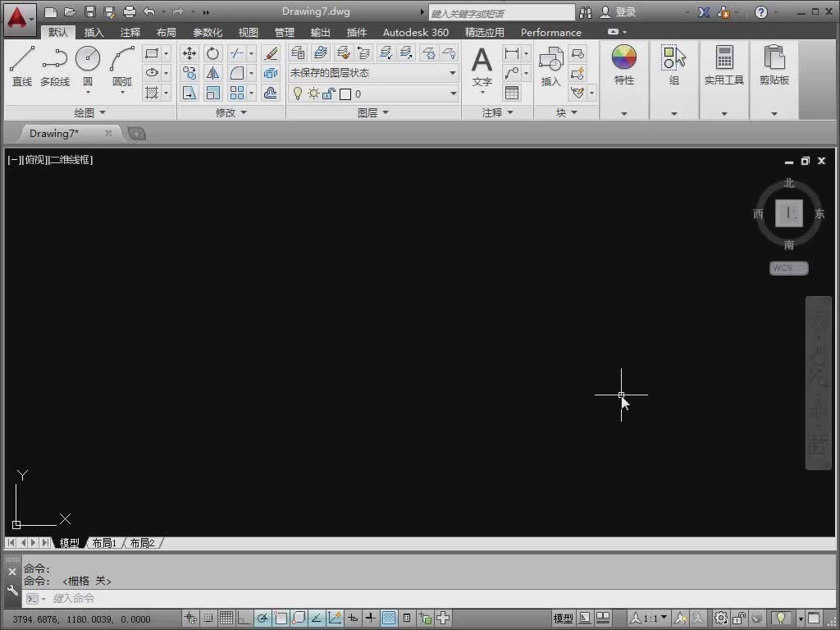The height and width of the screenshot is (630, 840).
Task: Expand the Modify (修改) panel
Action: point(231,112)
